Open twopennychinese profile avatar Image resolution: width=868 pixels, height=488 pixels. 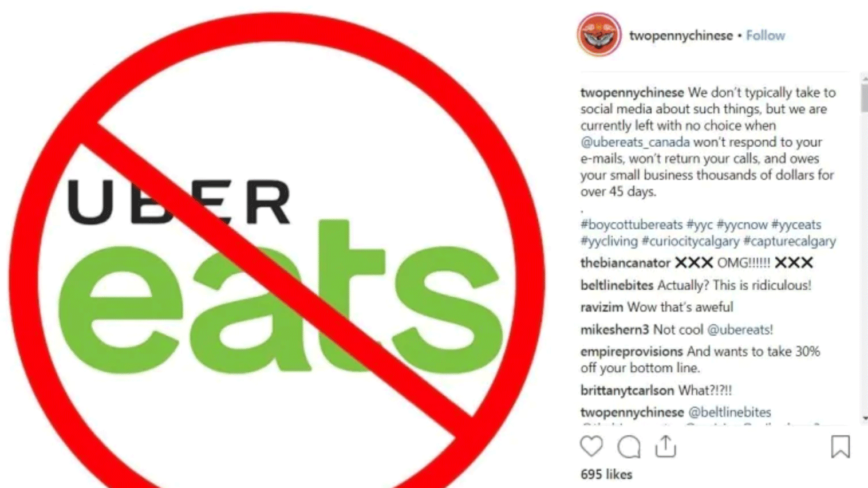(599, 35)
